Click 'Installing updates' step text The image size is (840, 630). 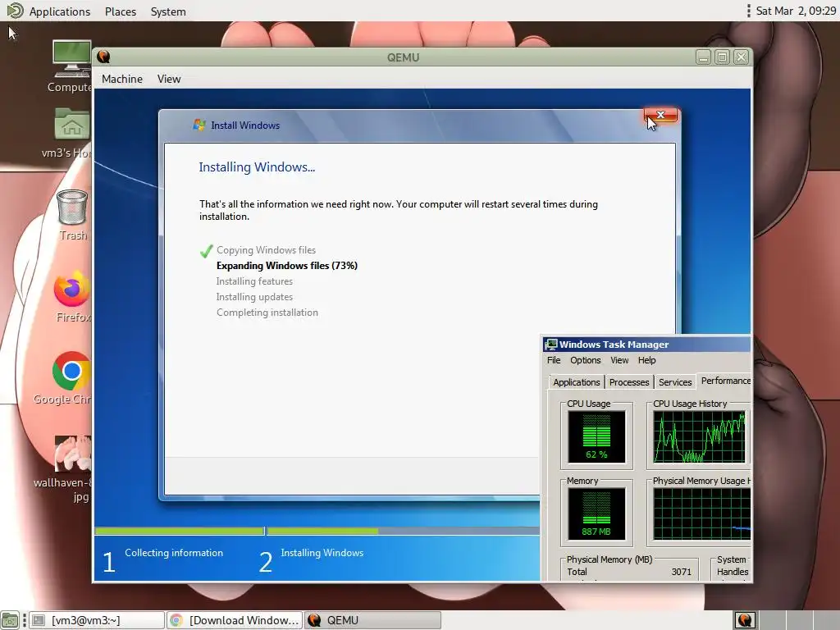tap(254, 297)
